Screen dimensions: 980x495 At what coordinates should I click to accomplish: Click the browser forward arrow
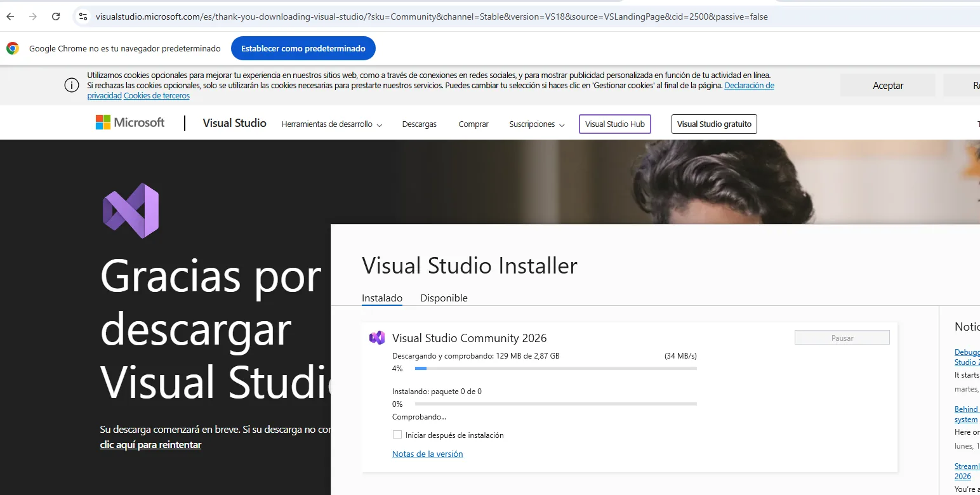(33, 16)
